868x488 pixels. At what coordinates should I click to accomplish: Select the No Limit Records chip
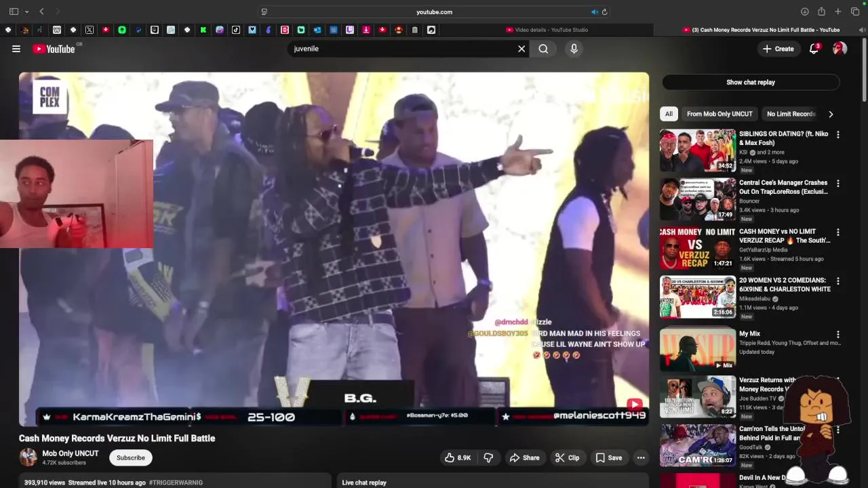pos(791,114)
